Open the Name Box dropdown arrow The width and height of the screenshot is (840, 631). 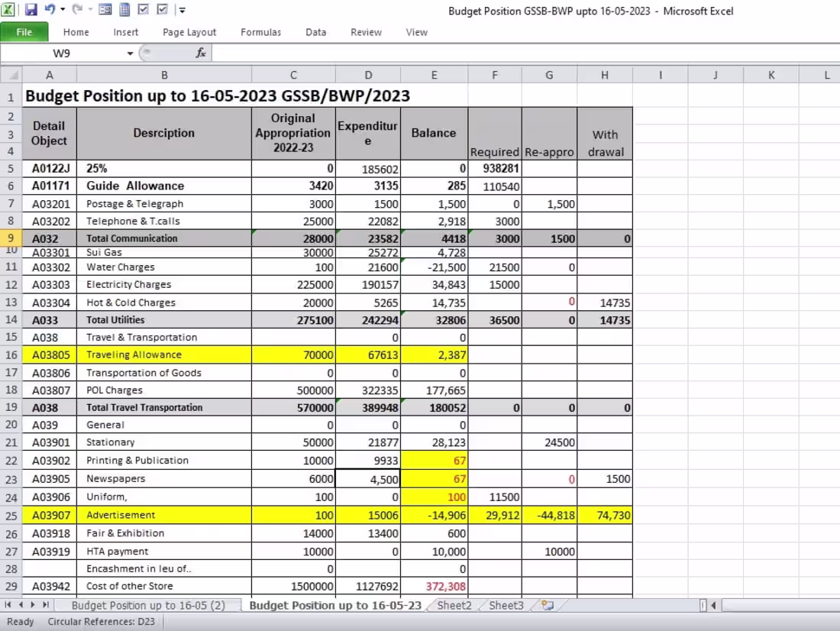pyautogui.click(x=130, y=53)
